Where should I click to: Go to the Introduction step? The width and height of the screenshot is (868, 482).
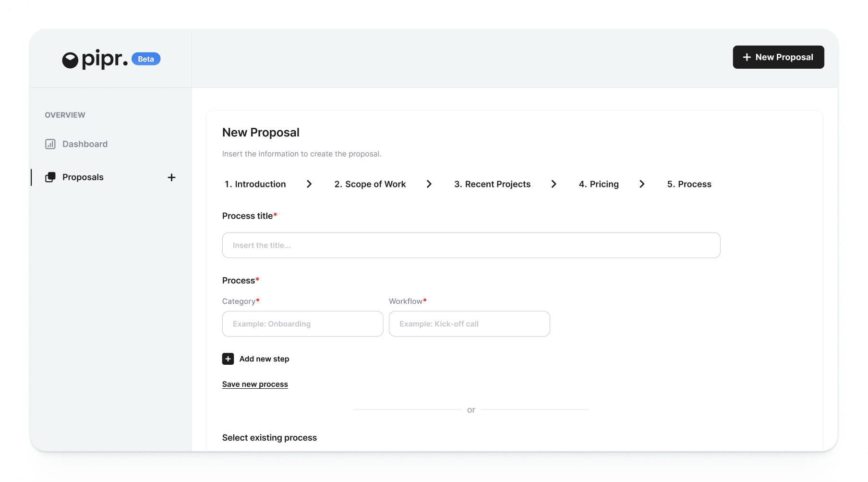tap(255, 184)
